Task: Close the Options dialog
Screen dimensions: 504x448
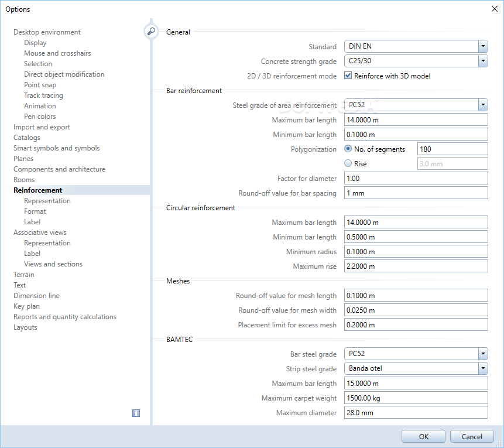Action: click(x=495, y=9)
